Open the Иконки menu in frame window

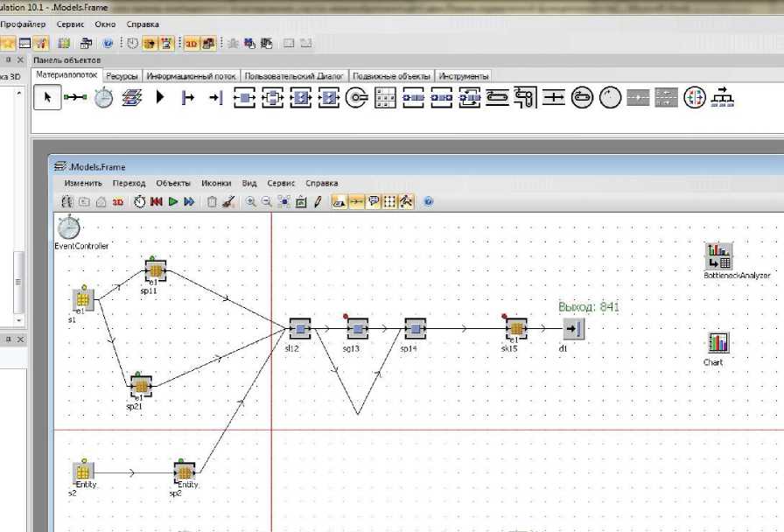tap(216, 184)
